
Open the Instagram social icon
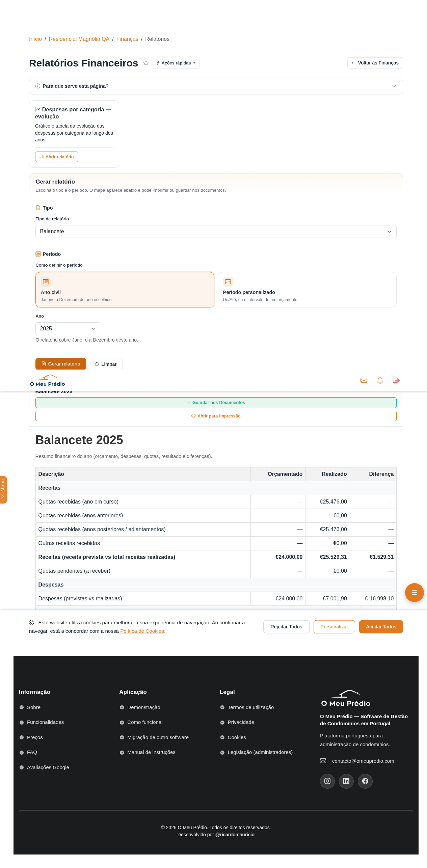327,781
